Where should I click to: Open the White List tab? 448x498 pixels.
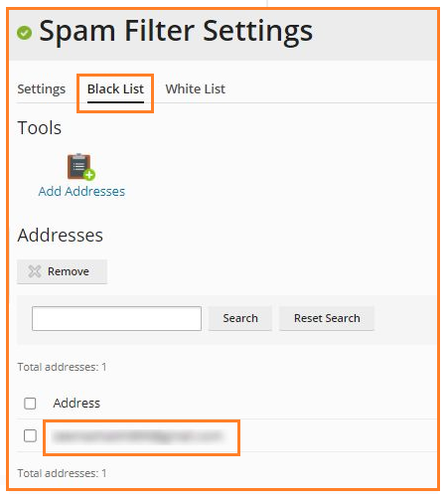coord(196,89)
